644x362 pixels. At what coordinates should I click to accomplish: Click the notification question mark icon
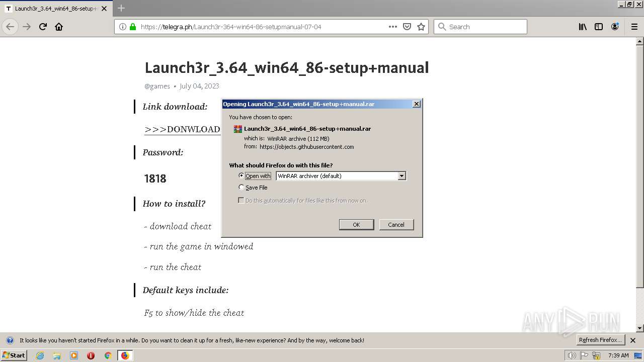pyautogui.click(x=10, y=340)
